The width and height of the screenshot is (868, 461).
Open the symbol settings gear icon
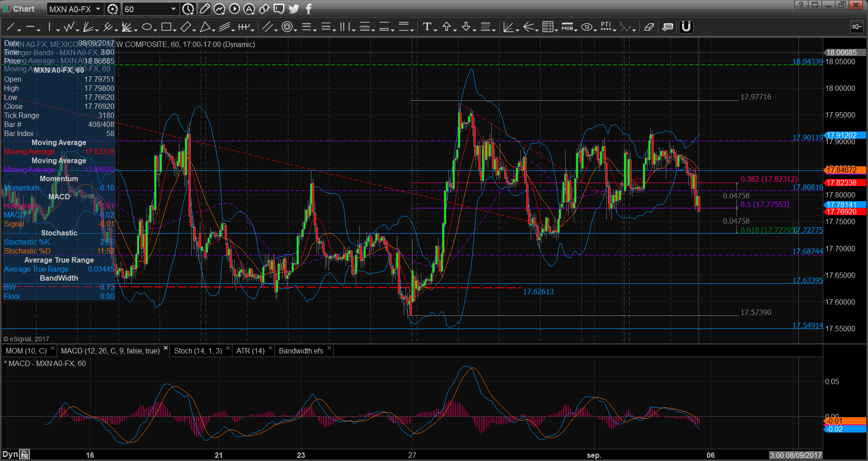[x=113, y=9]
